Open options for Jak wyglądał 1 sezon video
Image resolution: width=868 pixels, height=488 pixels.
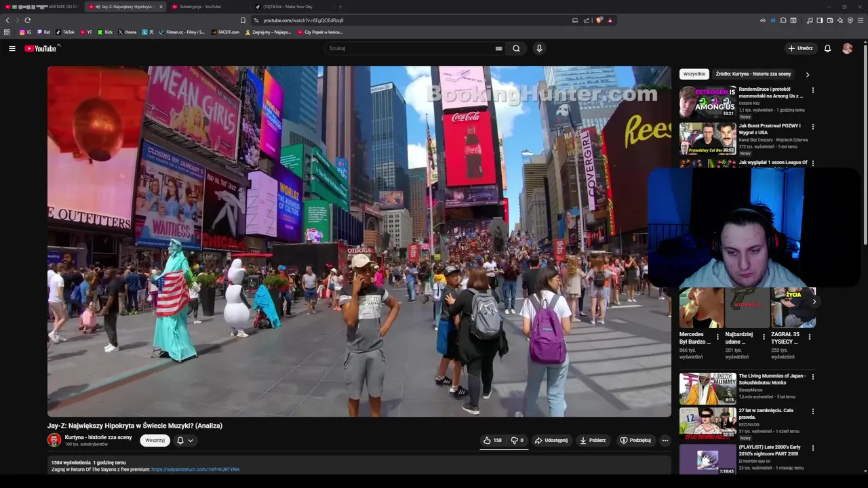(813, 163)
